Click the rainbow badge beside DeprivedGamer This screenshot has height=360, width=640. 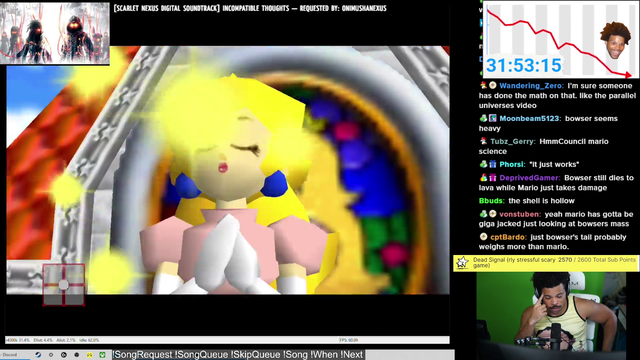[484, 178]
